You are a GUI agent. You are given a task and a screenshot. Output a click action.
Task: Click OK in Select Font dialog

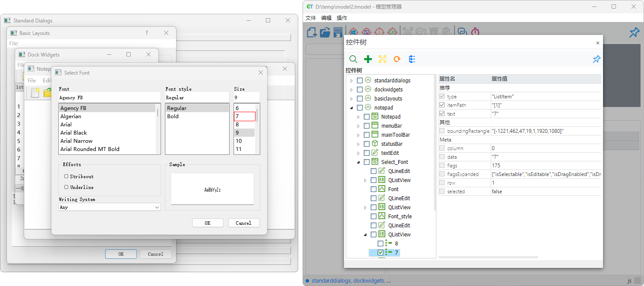coord(208,223)
